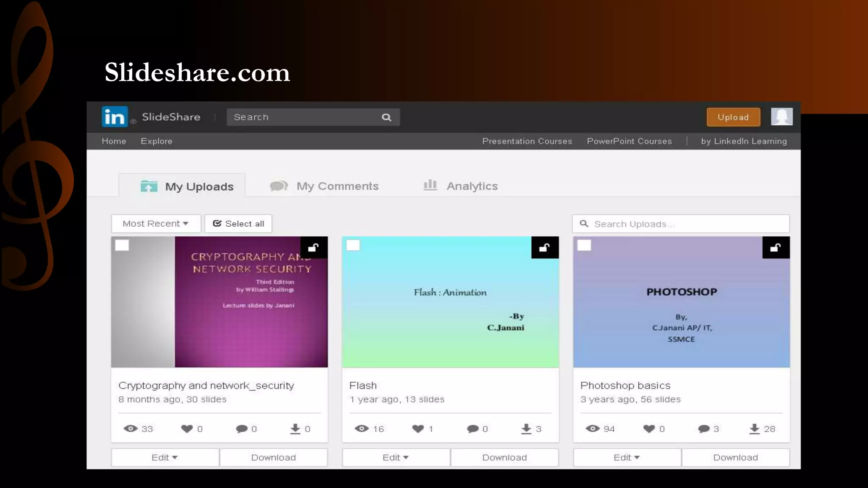868x488 pixels.
Task: Click the My Uploads folder icon
Action: tap(149, 186)
